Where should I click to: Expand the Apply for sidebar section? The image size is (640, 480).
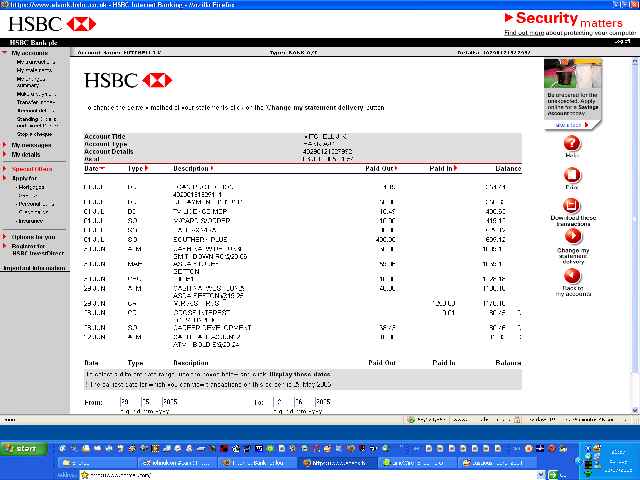pos(4,178)
